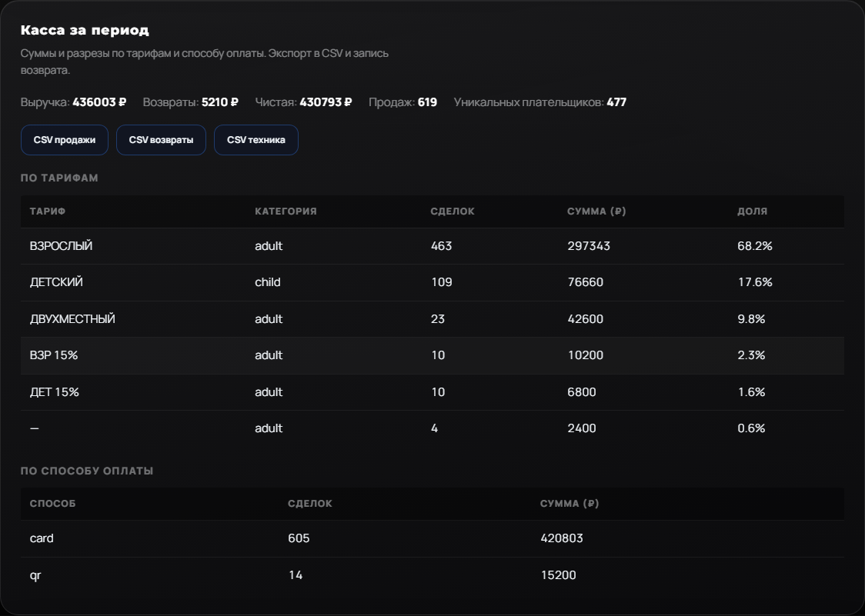The width and height of the screenshot is (865, 616).
Task: Select the ДЕТСКИЙ tariff row
Action: [x=432, y=282]
